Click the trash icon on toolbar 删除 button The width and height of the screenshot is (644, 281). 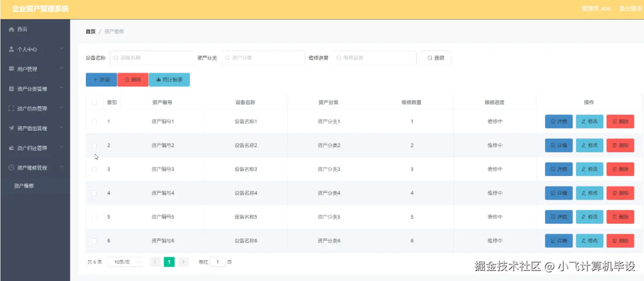point(127,80)
